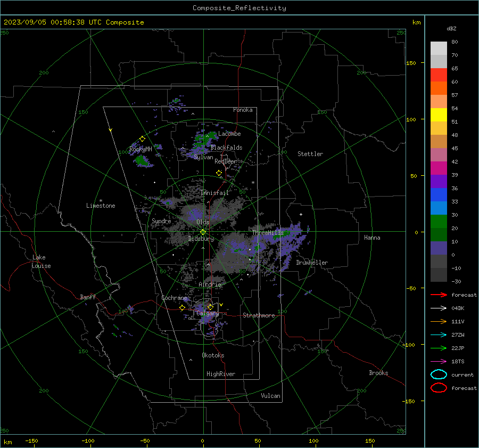The image size is (479, 448).
Task: Click the red forecast arrow in the legend
Action: pyautogui.click(x=439, y=295)
